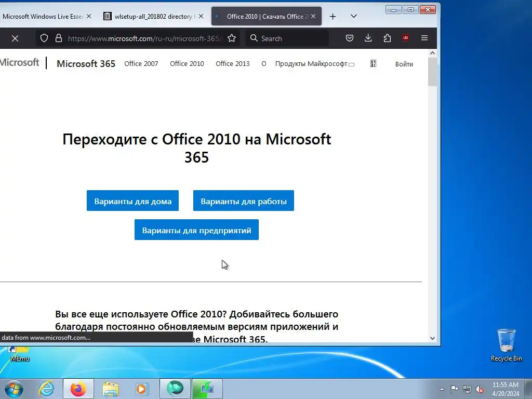Click the page scrollbar down arrow
532x399 pixels.
pyautogui.click(x=432, y=338)
